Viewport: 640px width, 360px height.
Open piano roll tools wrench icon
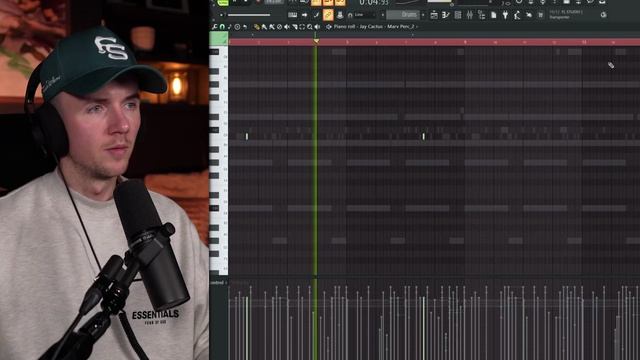click(x=215, y=27)
